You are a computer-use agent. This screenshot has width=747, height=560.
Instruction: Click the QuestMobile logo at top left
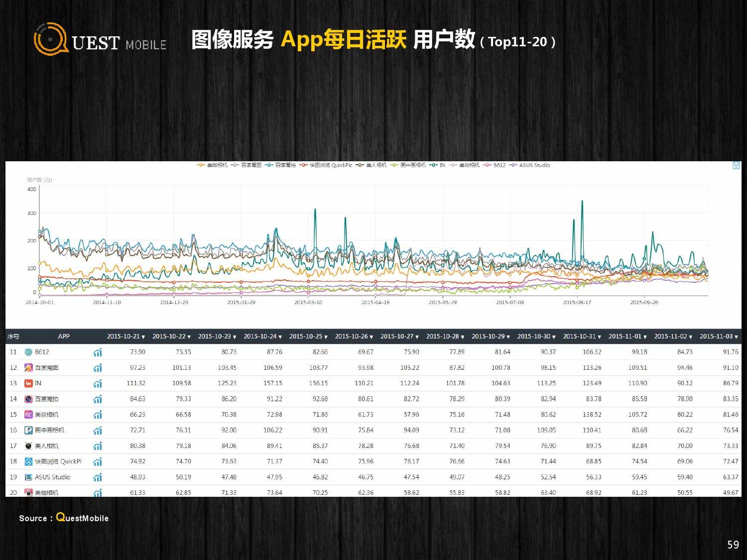[x=100, y=39]
